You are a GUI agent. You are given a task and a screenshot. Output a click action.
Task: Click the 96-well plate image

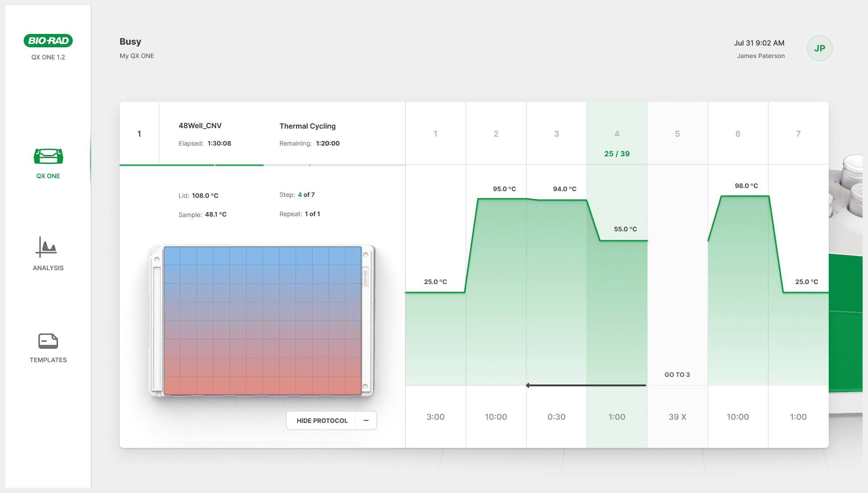[263, 321]
